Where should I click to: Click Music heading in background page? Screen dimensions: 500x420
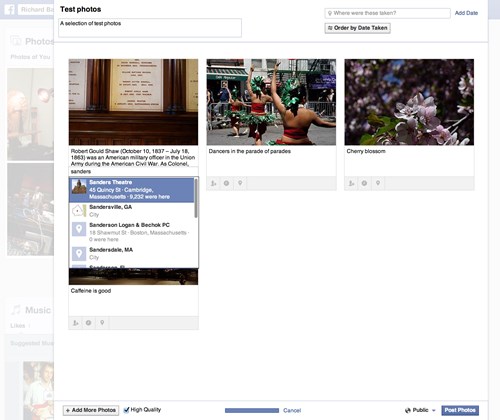point(38,310)
